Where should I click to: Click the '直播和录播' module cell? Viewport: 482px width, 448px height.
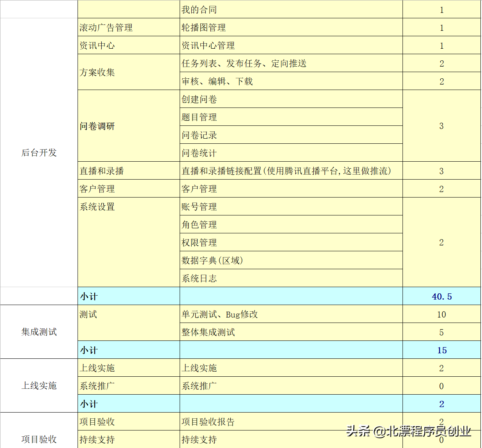(x=129, y=171)
